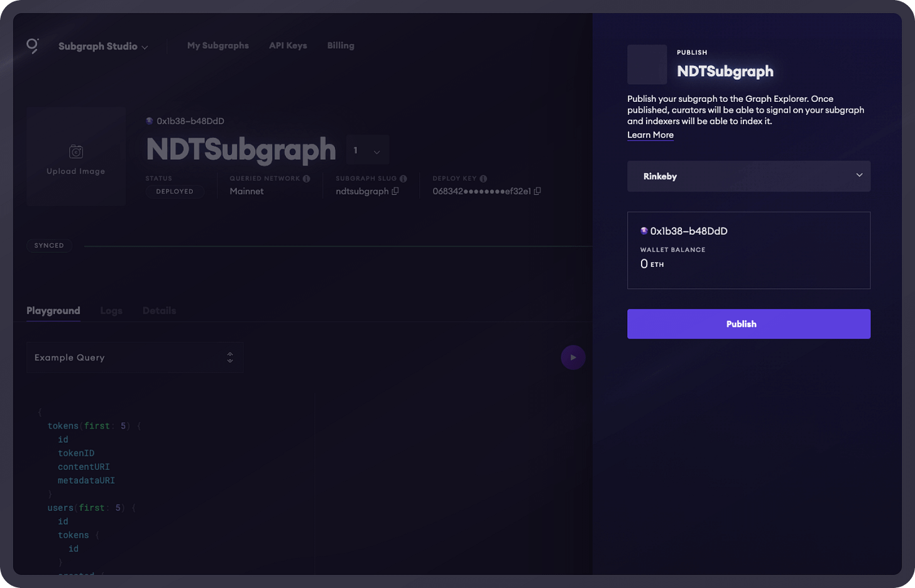This screenshot has width=915, height=588.
Task: Click metadataURI field in query editor
Action: [x=86, y=481]
